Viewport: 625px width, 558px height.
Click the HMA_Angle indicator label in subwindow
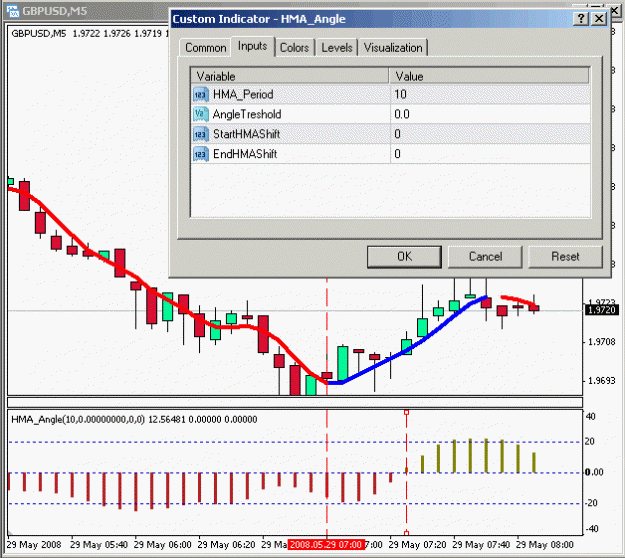click(x=134, y=419)
